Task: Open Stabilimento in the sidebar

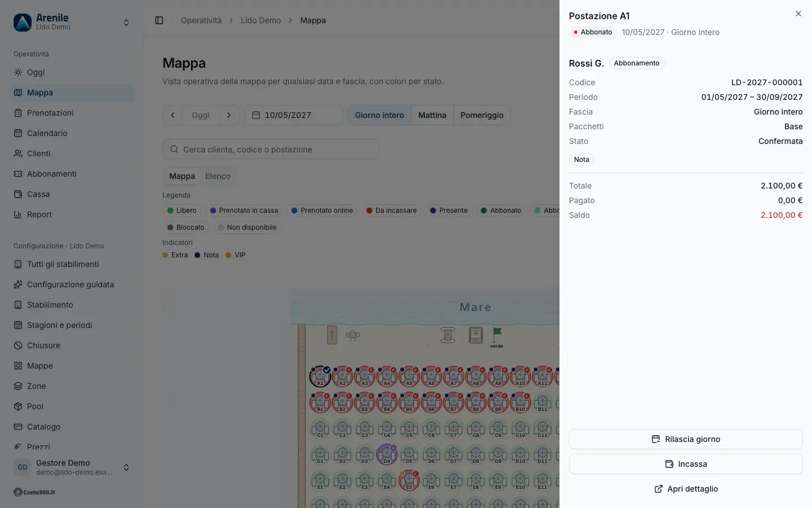Action: click(x=72, y=305)
